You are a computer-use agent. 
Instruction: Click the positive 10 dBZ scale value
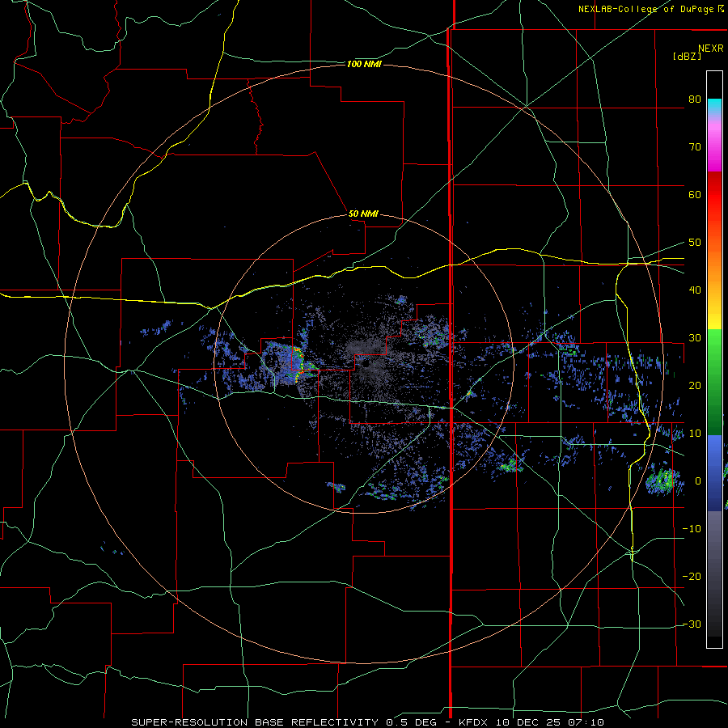(x=695, y=434)
